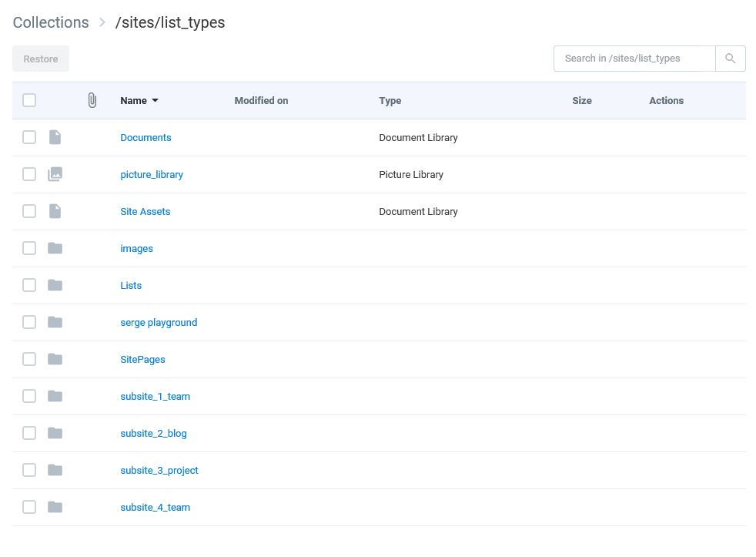Open the picture_library link
Image resolution: width=756 pixels, height=557 pixels.
click(152, 175)
